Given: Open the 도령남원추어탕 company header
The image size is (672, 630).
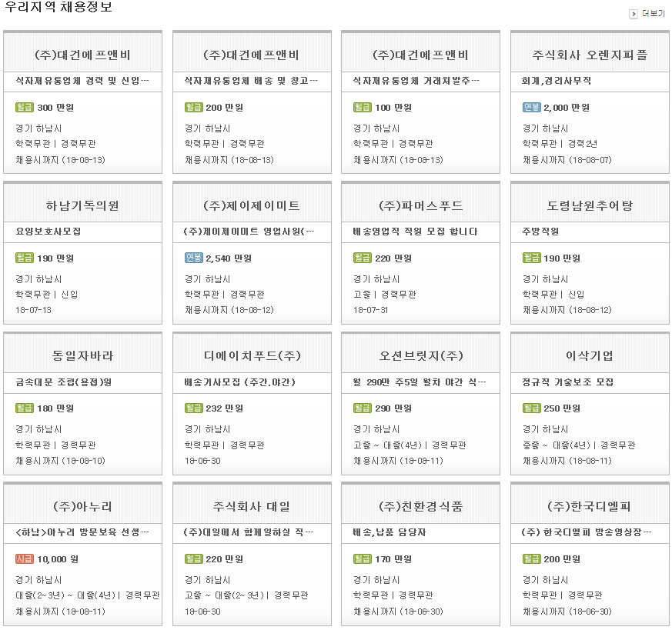Looking at the screenshot, I should coord(590,206).
